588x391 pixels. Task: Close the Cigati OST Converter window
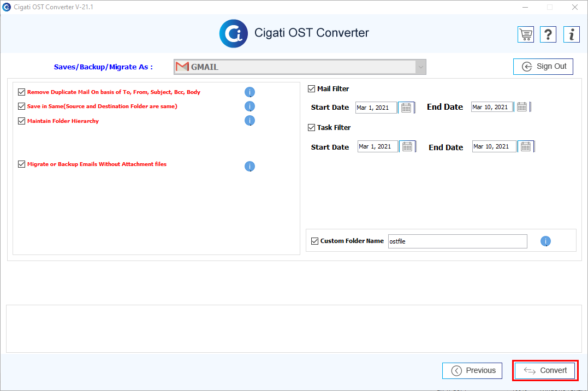(x=574, y=7)
